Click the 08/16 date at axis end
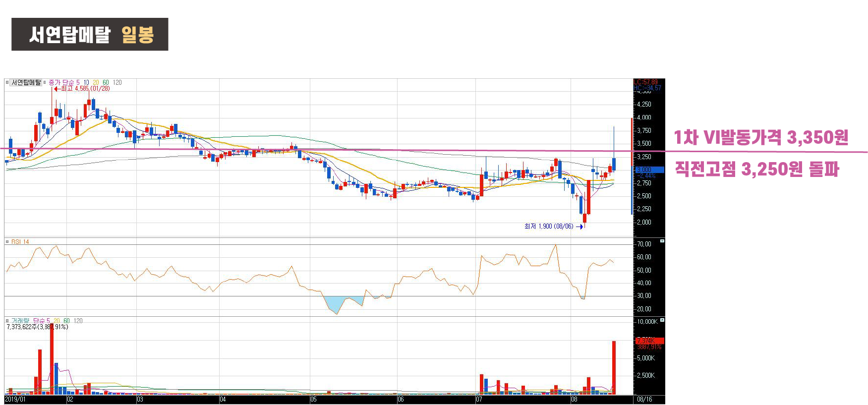The image size is (868, 405). [x=644, y=400]
